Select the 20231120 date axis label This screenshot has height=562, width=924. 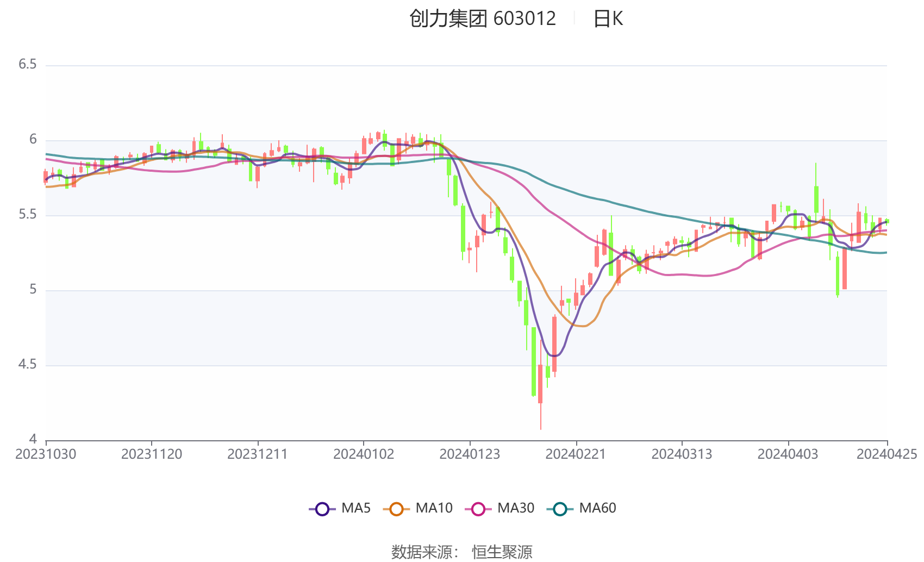(x=152, y=454)
